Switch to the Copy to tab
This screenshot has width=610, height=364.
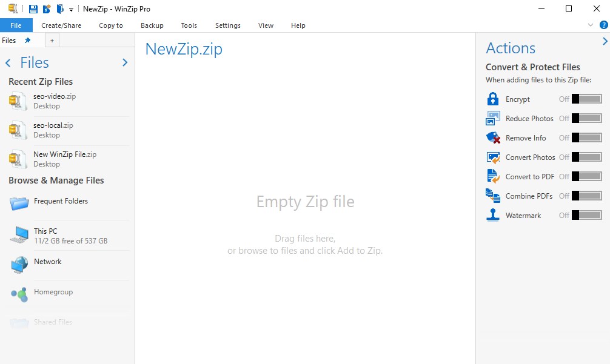[111, 25]
